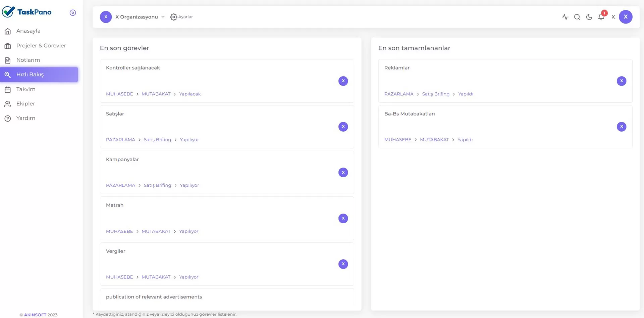The width and height of the screenshot is (644, 318).
Task: Click the Ayarlar settings gear icon
Action: tap(173, 17)
